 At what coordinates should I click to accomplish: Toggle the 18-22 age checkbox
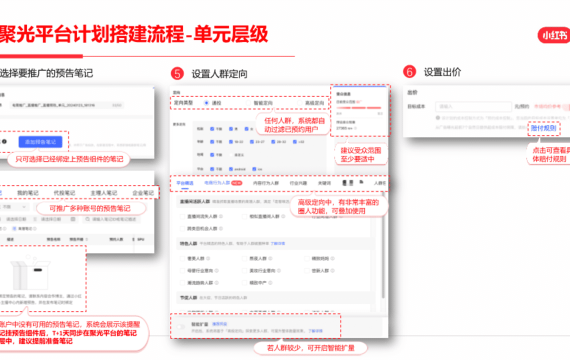pyautogui.click(x=231, y=142)
